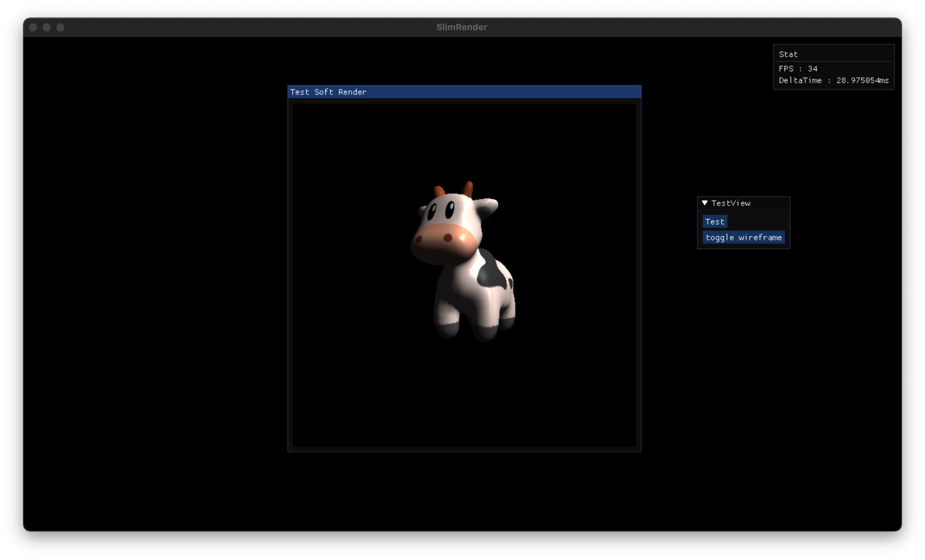This screenshot has width=925, height=560.
Task: Collapse the TestView panel triangle
Action: [705, 203]
